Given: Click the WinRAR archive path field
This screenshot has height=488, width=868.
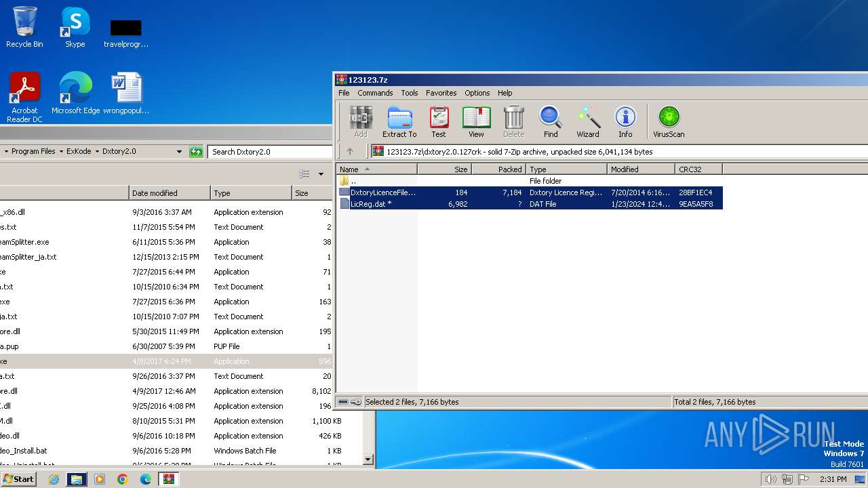Looking at the screenshot, I should coord(618,152).
